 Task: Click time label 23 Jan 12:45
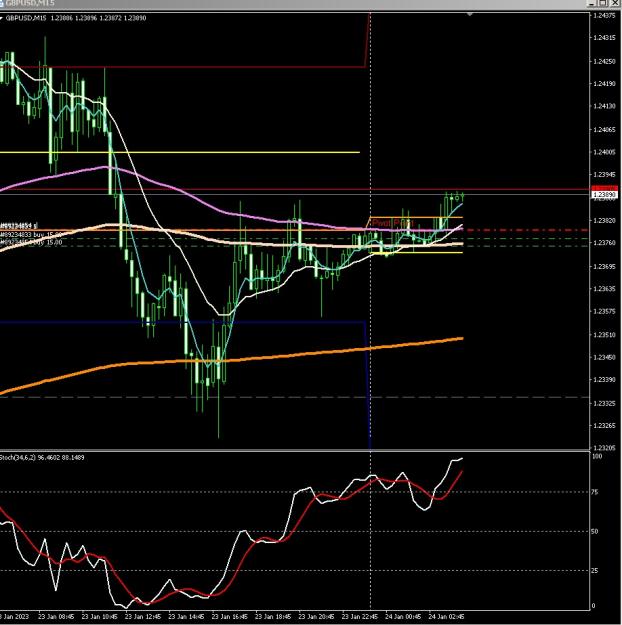143,617
